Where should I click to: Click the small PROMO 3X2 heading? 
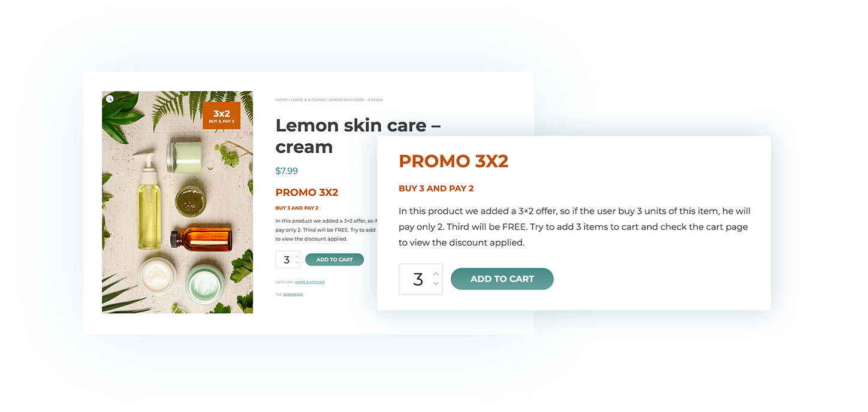(307, 193)
